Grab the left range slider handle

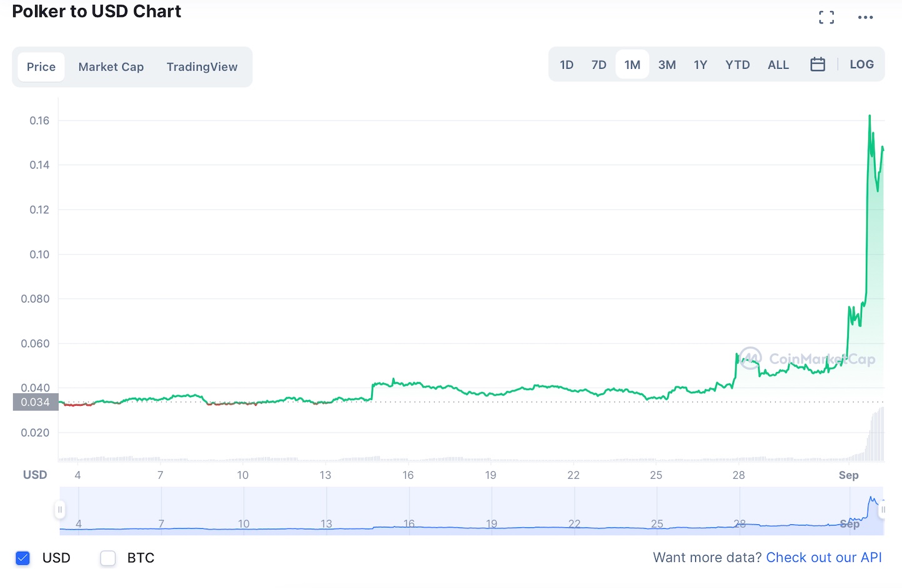(60, 510)
